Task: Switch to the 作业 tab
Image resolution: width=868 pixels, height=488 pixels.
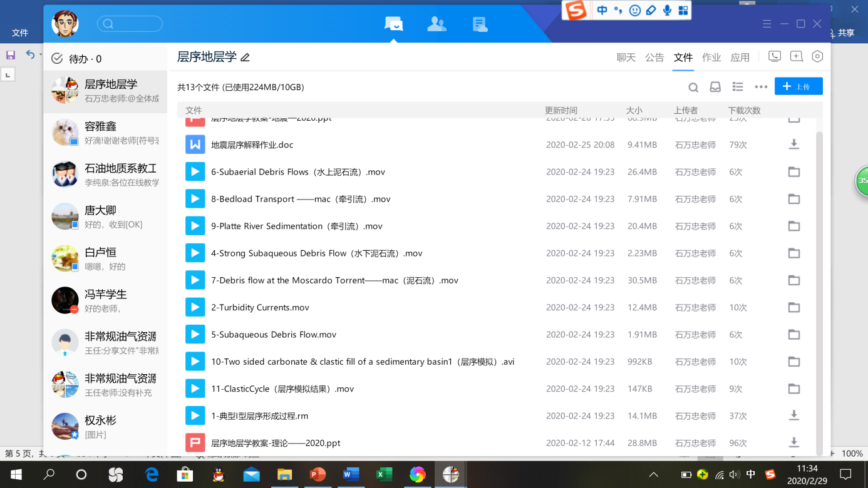Action: 711,58
